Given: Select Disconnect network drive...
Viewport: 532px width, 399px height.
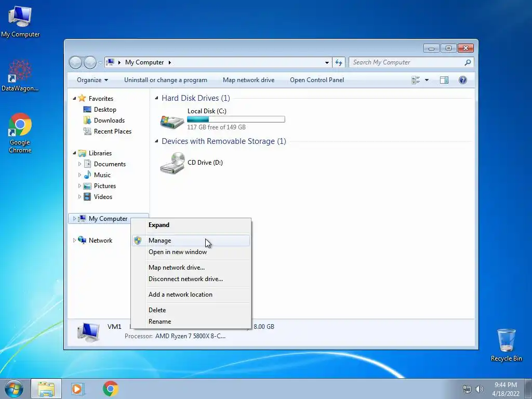Looking at the screenshot, I should 190,279.
